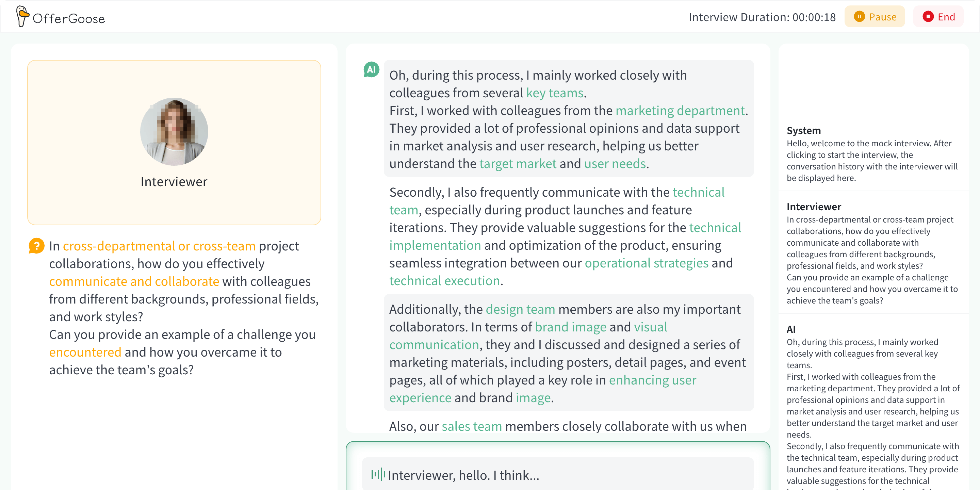
Task: Click the green AI avatar badge
Action: pyautogui.click(x=371, y=70)
